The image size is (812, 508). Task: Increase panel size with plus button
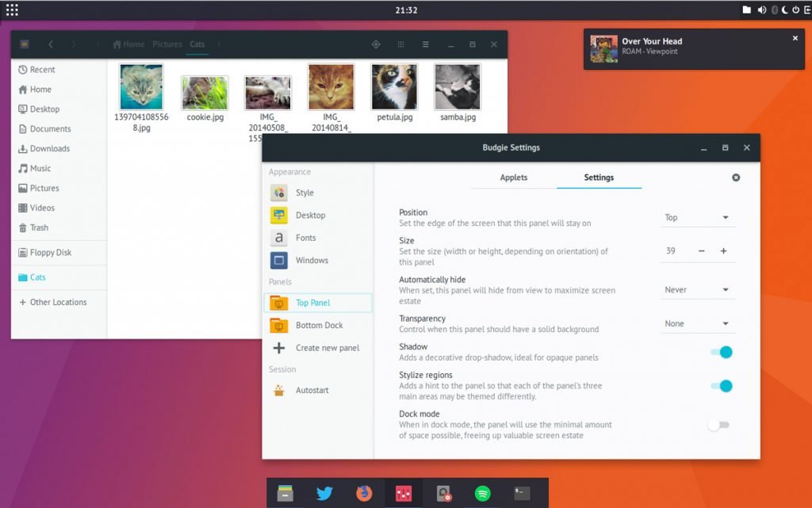pos(723,251)
